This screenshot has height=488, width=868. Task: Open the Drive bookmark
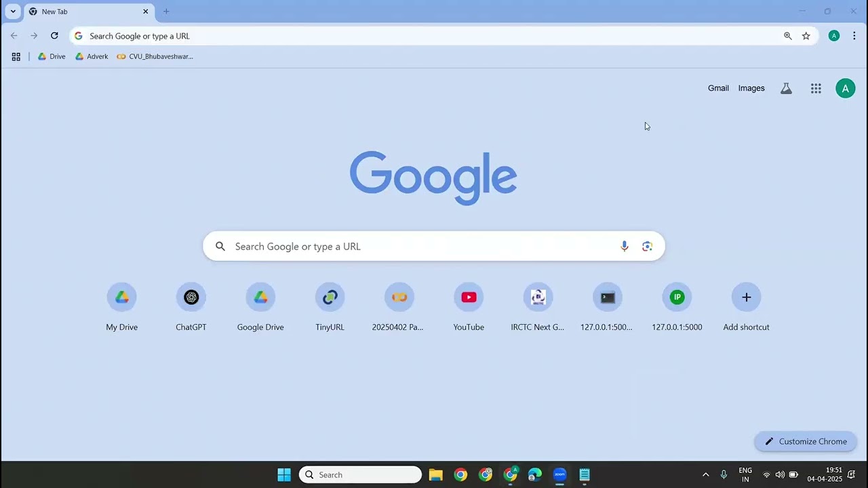pos(52,56)
